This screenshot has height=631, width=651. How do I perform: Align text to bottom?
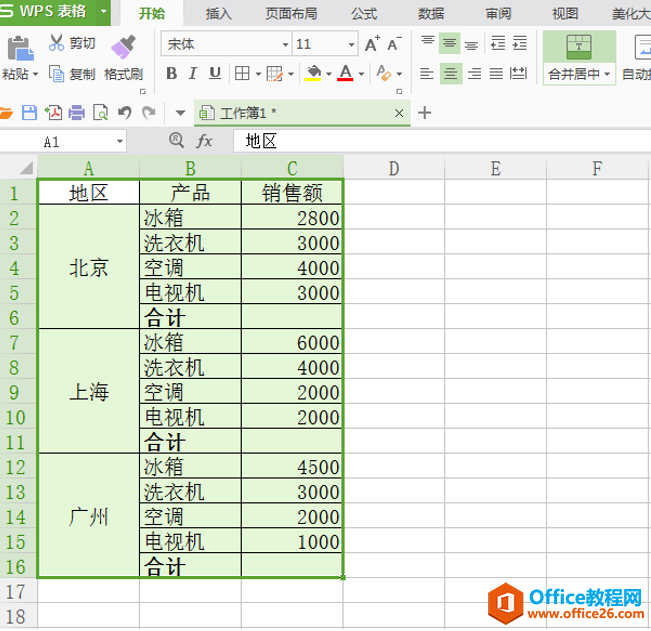pyautogui.click(x=471, y=43)
